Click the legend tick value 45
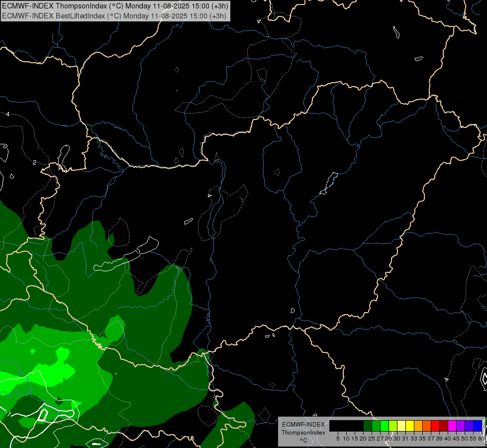This screenshot has width=487, height=448. 456,439
